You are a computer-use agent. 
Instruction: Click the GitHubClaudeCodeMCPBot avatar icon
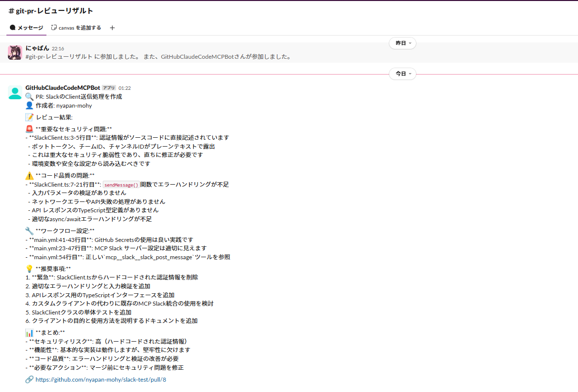(x=15, y=92)
